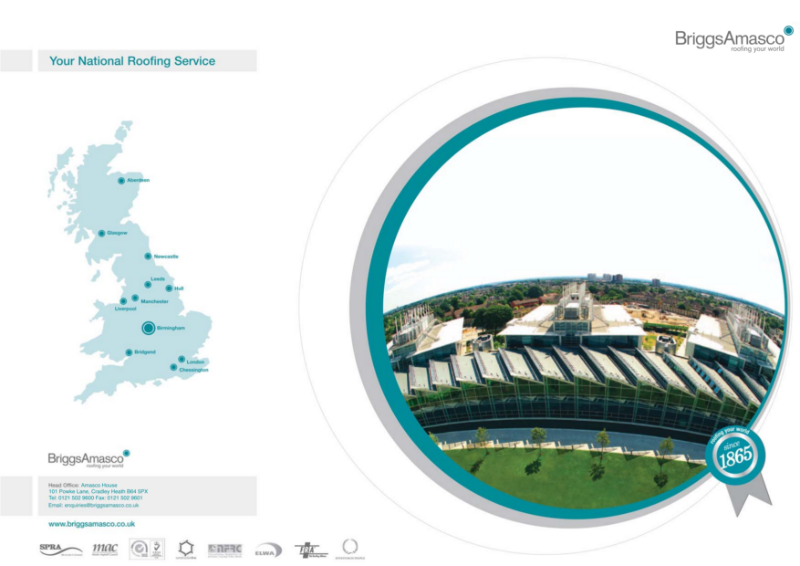Click the 'Your National Roofing Service' heading
800x566 pixels.
tap(132, 61)
